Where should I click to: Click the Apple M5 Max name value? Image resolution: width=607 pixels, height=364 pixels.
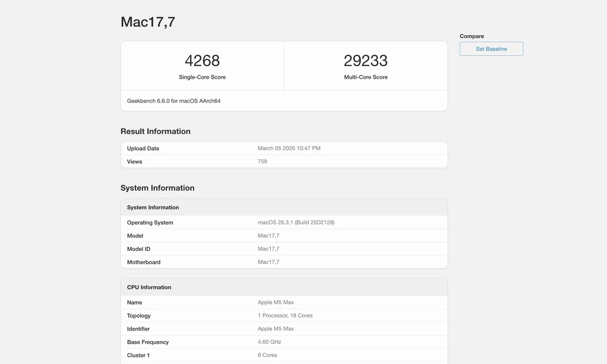276,302
